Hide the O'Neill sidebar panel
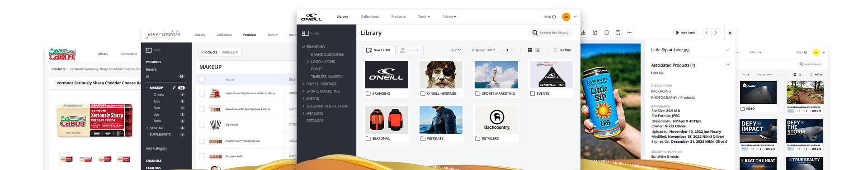This screenshot has height=170, width=868. (311, 33)
